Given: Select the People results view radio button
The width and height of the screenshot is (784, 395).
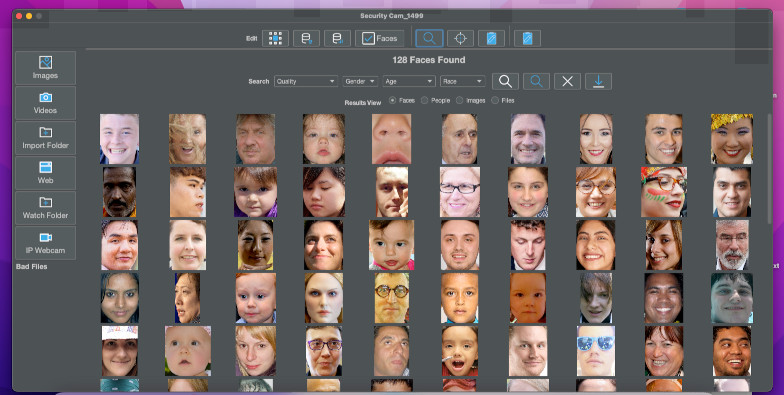Looking at the screenshot, I should pos(424,100).
